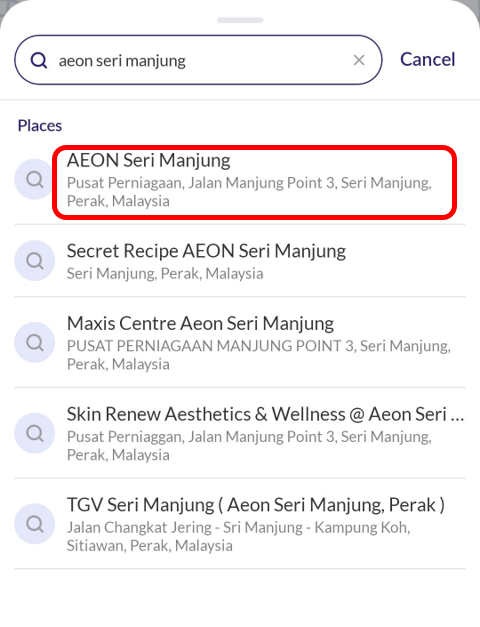Click search icon beside Secret Recipe result

[34, 261]
